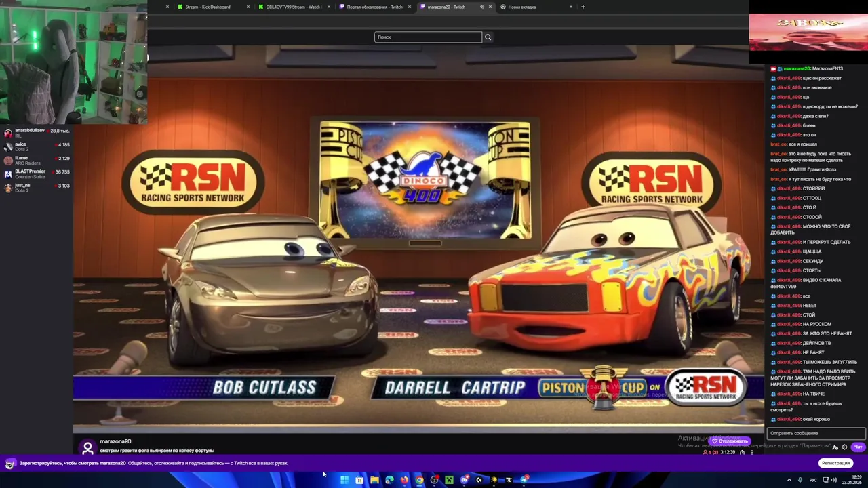Launch Firefox from the taskbar
Screen dimensions: 868x488
[x=404, y=480]
